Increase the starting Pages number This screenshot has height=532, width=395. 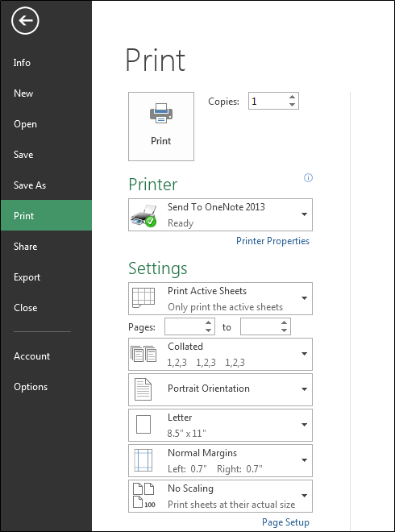[x=208, y=322]
